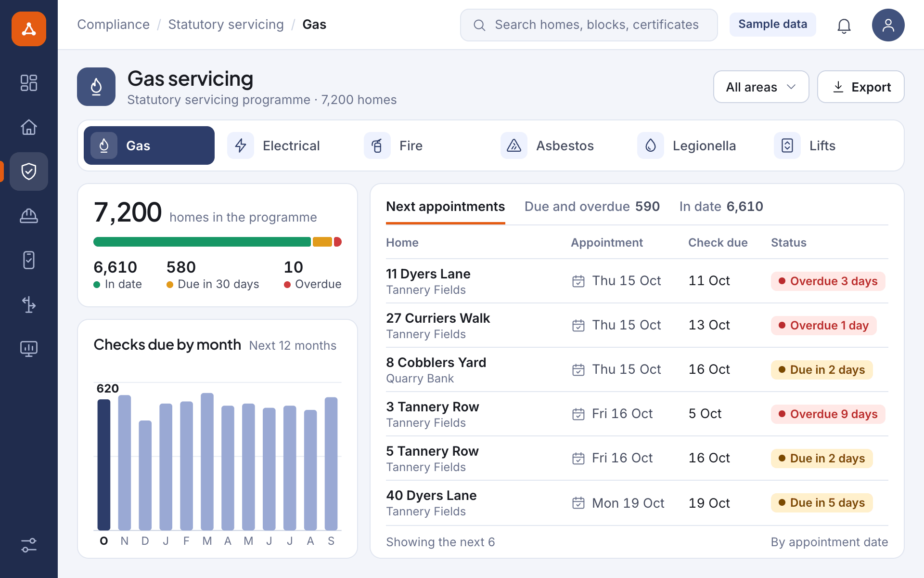Switch to the Asbestos tab
Viewport: 924px width, 578px height.
[x=559, y=145]
